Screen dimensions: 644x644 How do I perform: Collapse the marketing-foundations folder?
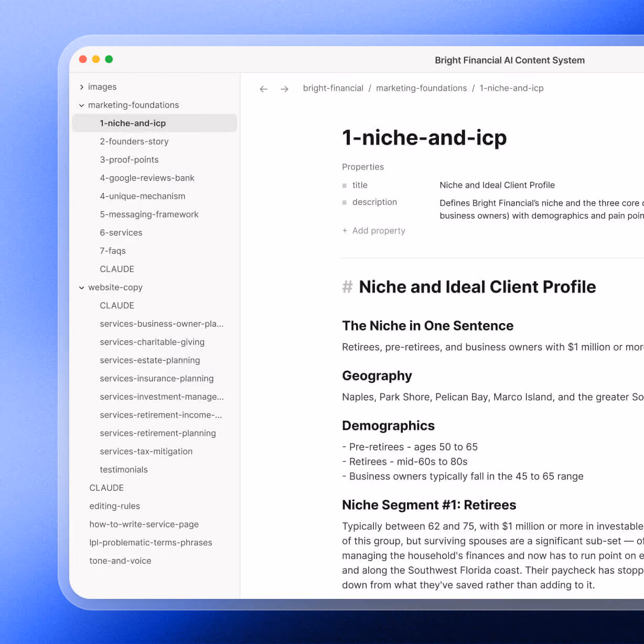pos(82,105)
